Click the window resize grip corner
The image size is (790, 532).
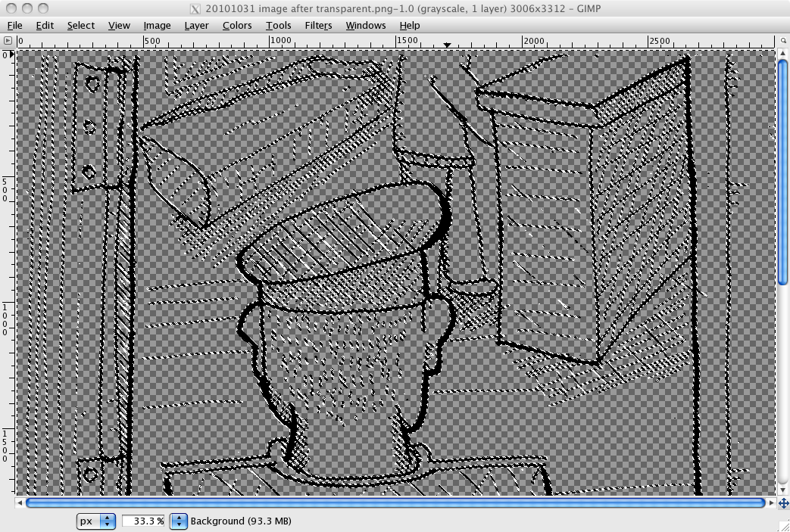(783, 525)
